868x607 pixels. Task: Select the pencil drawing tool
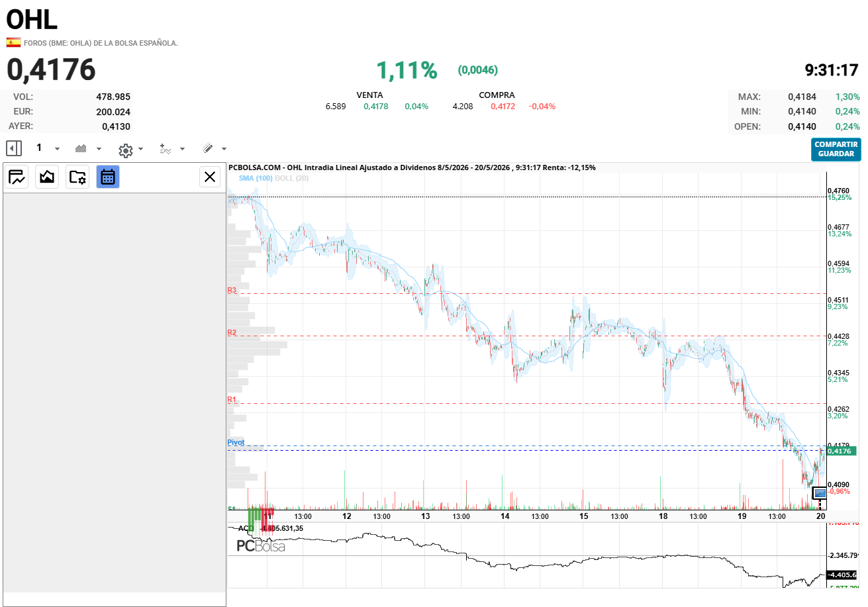(x=207, y=148)
